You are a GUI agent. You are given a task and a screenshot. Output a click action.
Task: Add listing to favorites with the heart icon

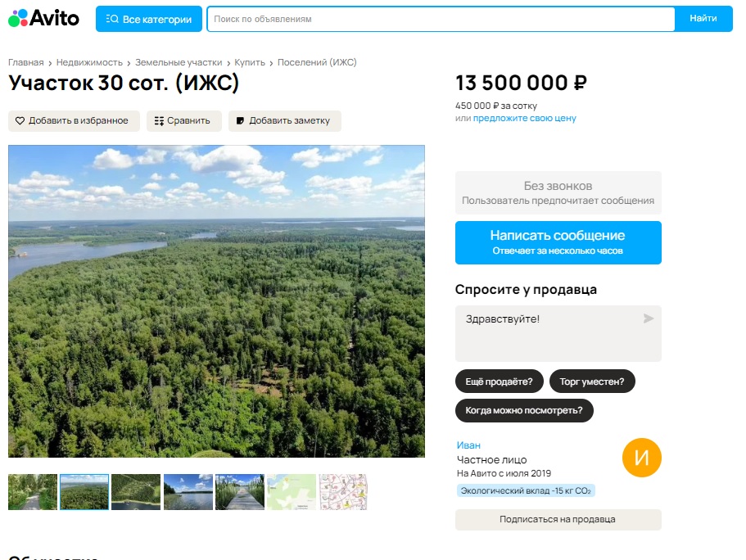(x=20, y=120)
